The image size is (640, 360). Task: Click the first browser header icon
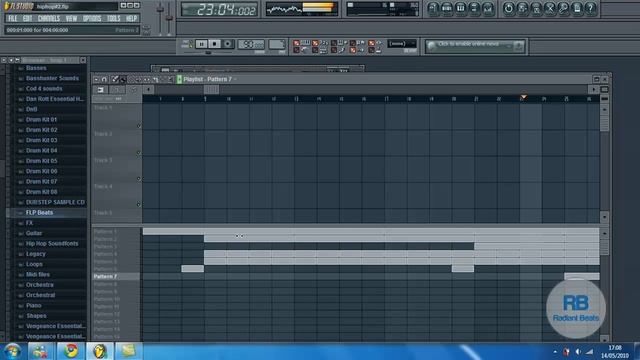click(4, 60)
